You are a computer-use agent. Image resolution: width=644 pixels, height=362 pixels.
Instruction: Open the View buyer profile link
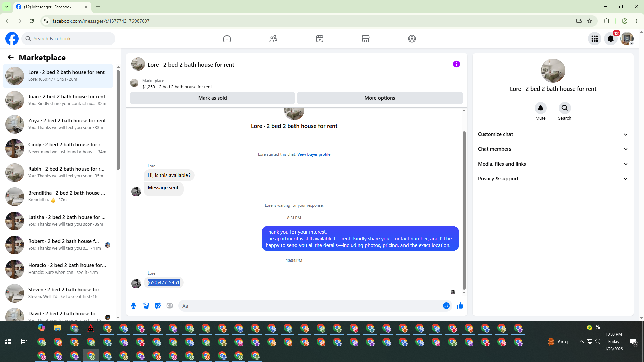(314, 154)
